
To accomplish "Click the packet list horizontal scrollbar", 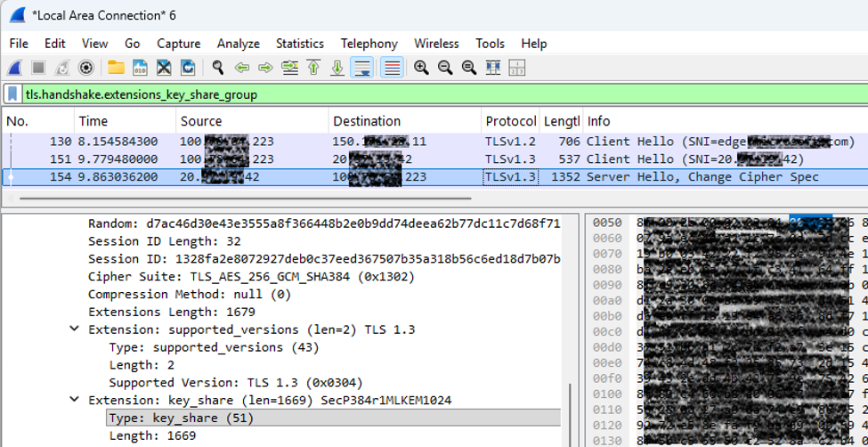I will (246, 198).
